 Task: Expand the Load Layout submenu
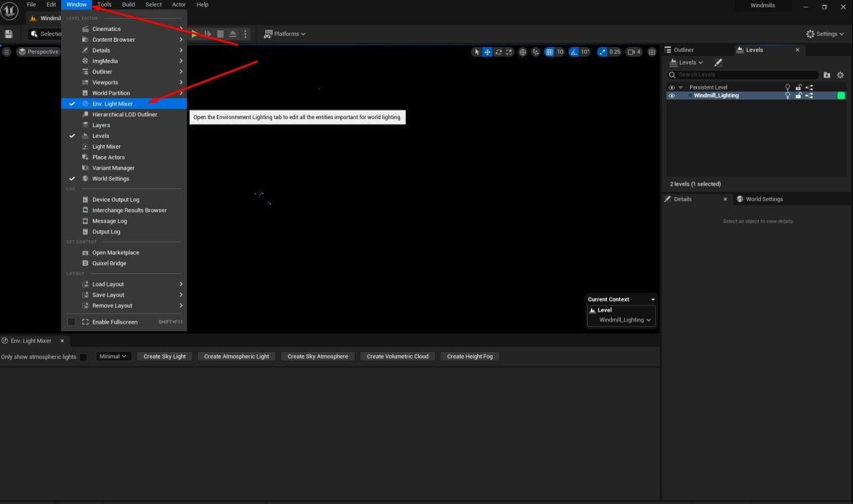pyautogui.click(x=124, y=284)
